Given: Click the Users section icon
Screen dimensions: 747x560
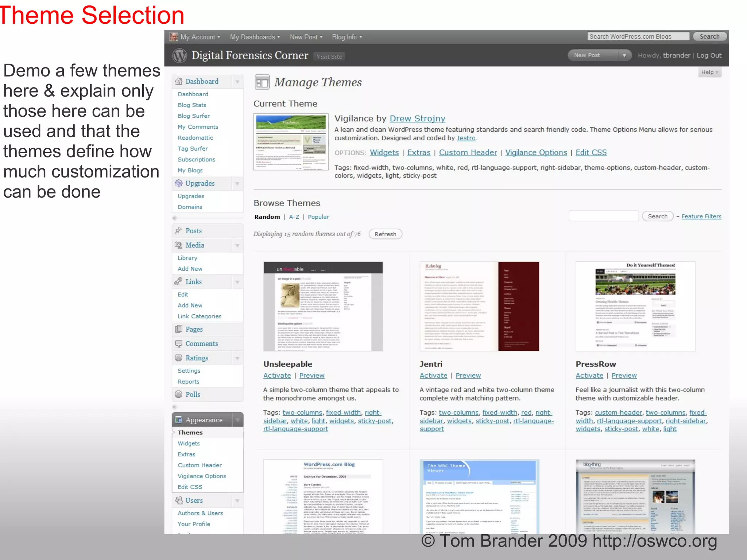Looking at the screenshot, I should [x=179, y=500].
